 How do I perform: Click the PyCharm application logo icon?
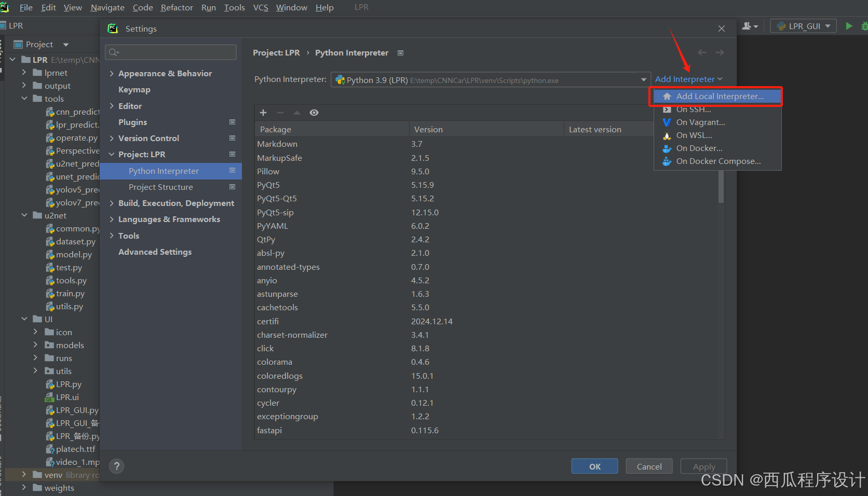(5, 7)
